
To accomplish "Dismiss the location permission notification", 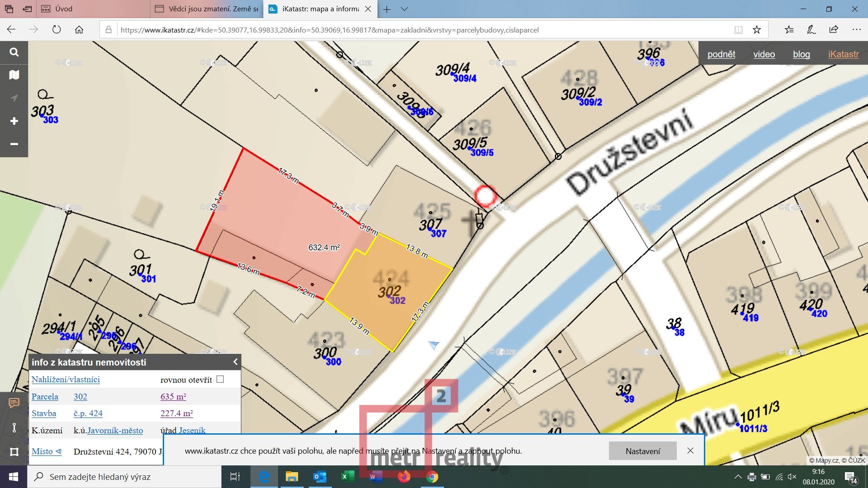I will point(690,450).
